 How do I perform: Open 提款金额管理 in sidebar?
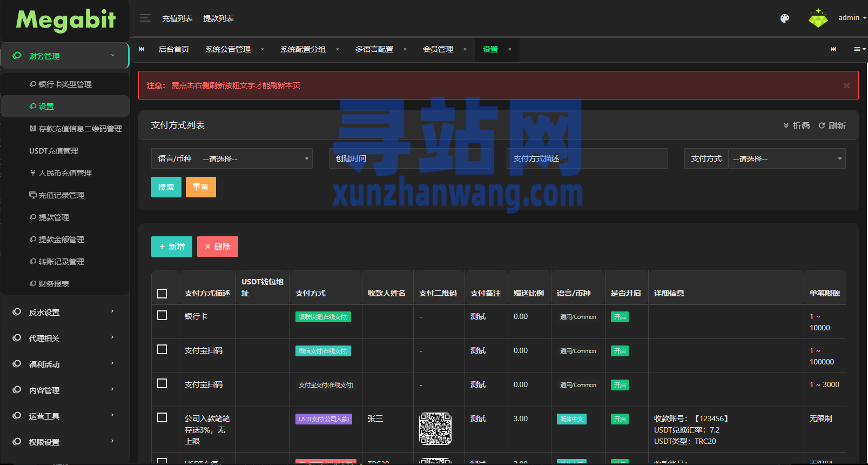tap(65, 240)
